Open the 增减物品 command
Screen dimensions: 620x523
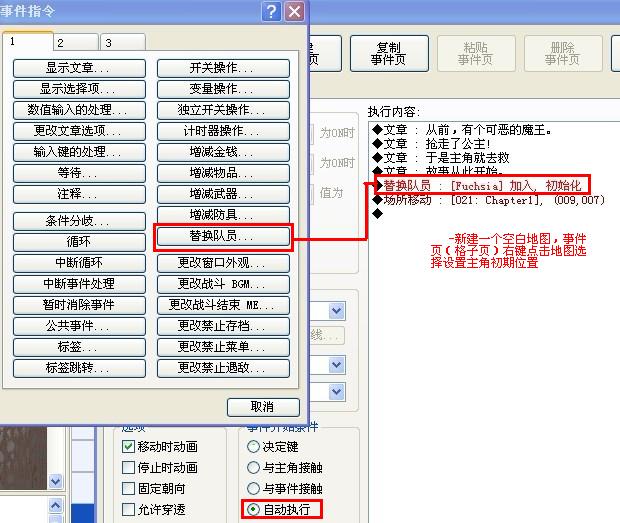point(223,173)
